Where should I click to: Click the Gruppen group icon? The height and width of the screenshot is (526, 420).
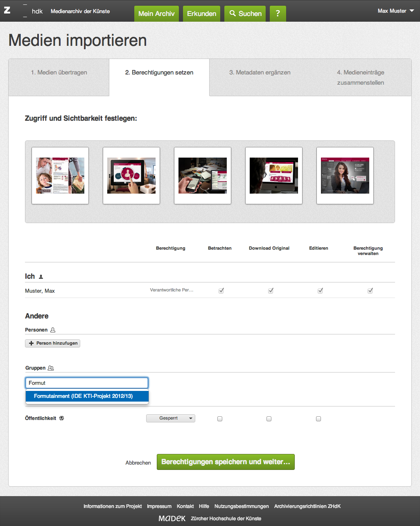click(x=51, y=368)
